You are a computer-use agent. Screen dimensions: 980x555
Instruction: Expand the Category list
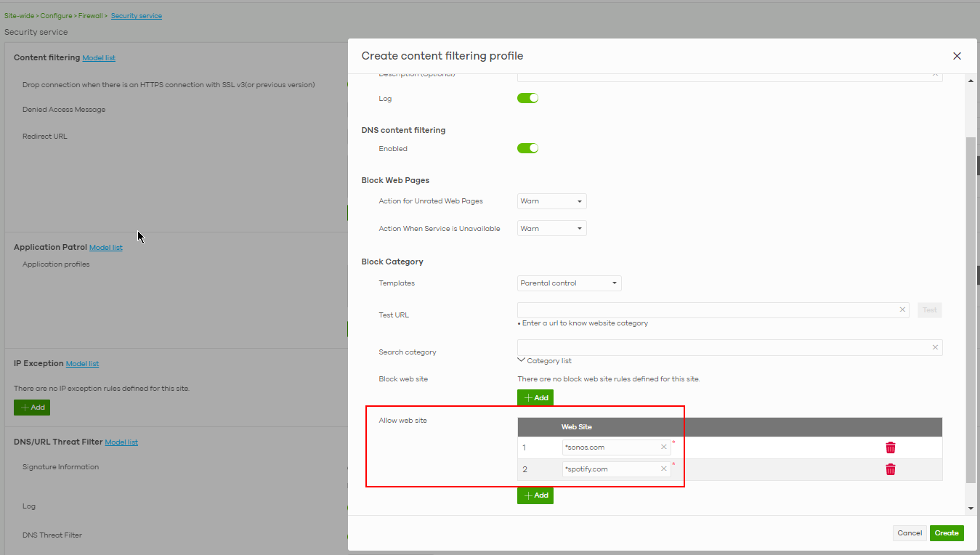pos(545,360)
